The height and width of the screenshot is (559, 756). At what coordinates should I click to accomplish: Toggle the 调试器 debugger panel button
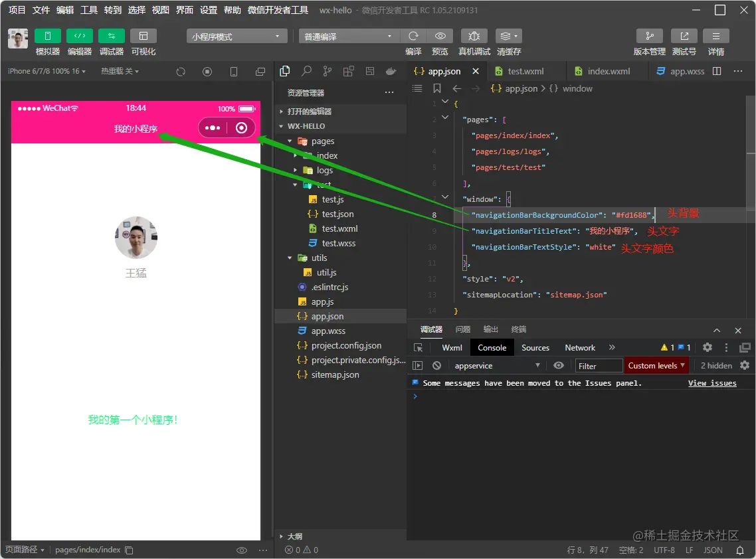112,36
